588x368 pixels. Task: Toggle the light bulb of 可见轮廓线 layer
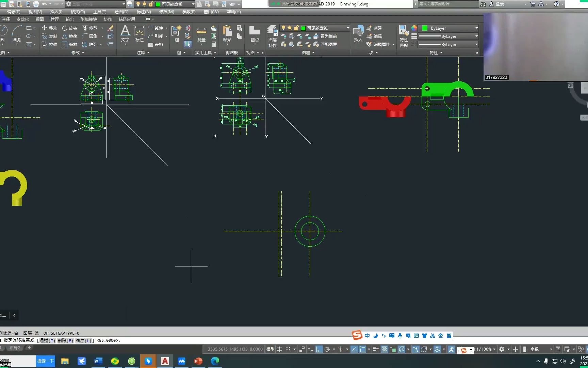point(283,28)
